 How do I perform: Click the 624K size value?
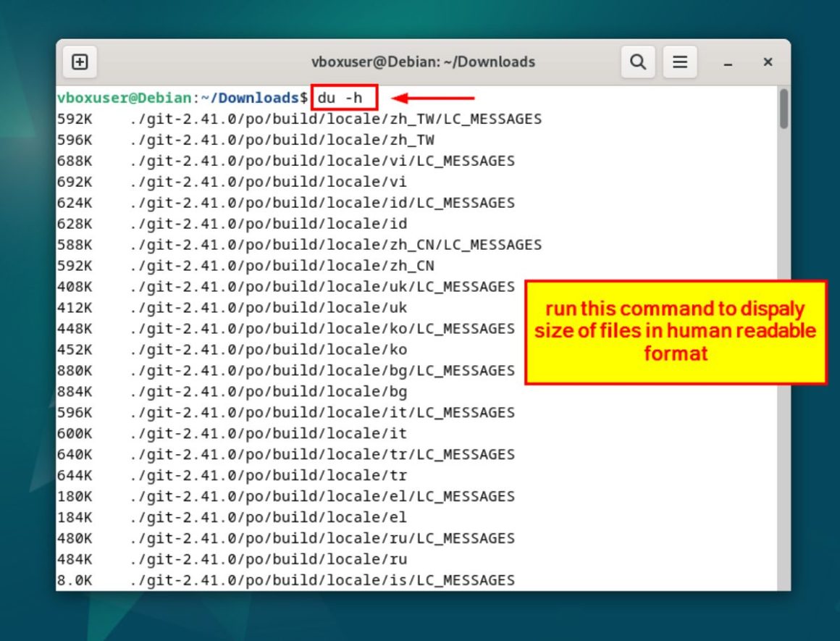[x=75, y=203]
